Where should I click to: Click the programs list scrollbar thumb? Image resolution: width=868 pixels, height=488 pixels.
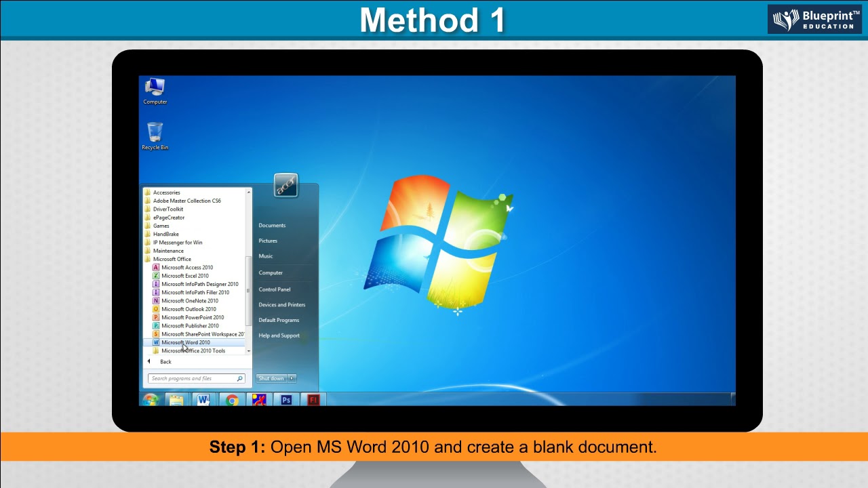(x=249, y=290)
